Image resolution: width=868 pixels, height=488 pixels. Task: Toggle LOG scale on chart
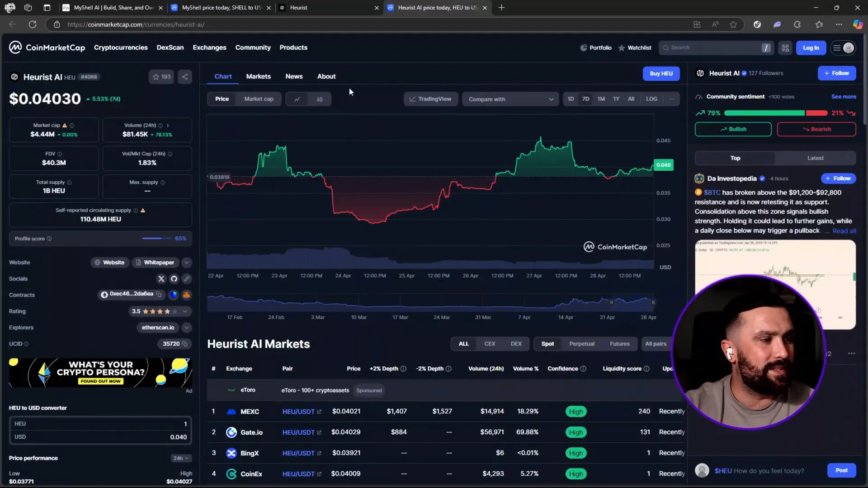651,99
